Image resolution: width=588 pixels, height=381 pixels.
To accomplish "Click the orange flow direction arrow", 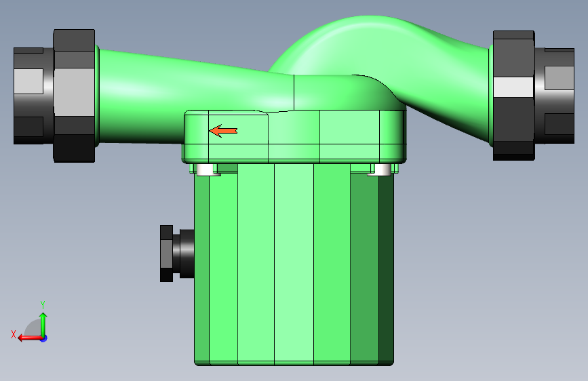I will pyautogui.click(x=223, y=131).
